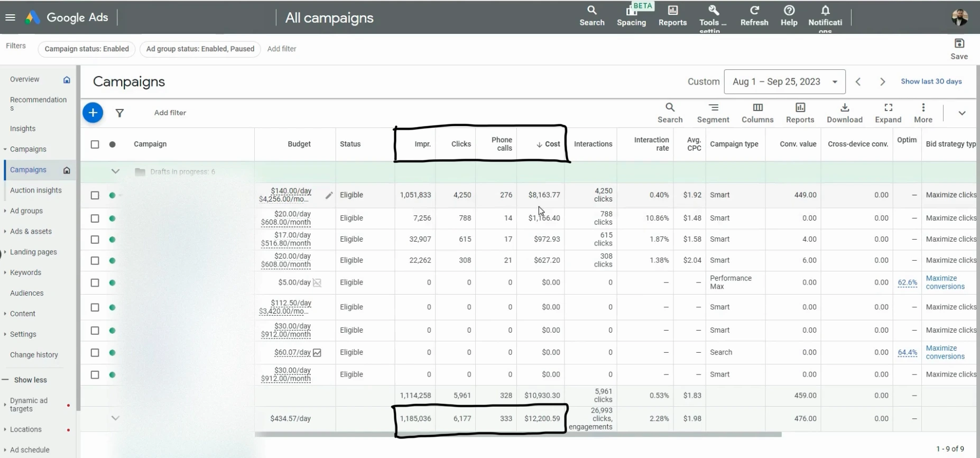Open table Reports tool
This screenshot has height=458, width=980.
point(800,113)
